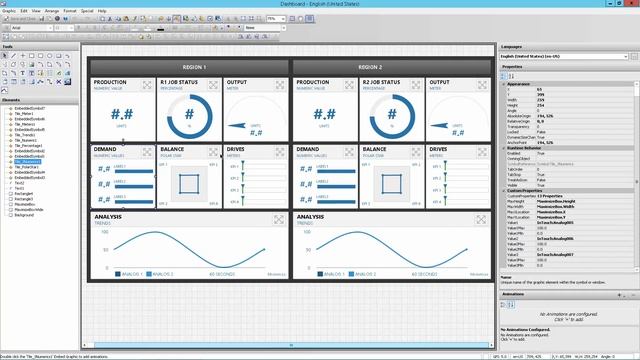The height and width of the screenshot is (360, 640).
Task: Click the expand icon on Region 1 Analysis tile
Action: [279, 220]
